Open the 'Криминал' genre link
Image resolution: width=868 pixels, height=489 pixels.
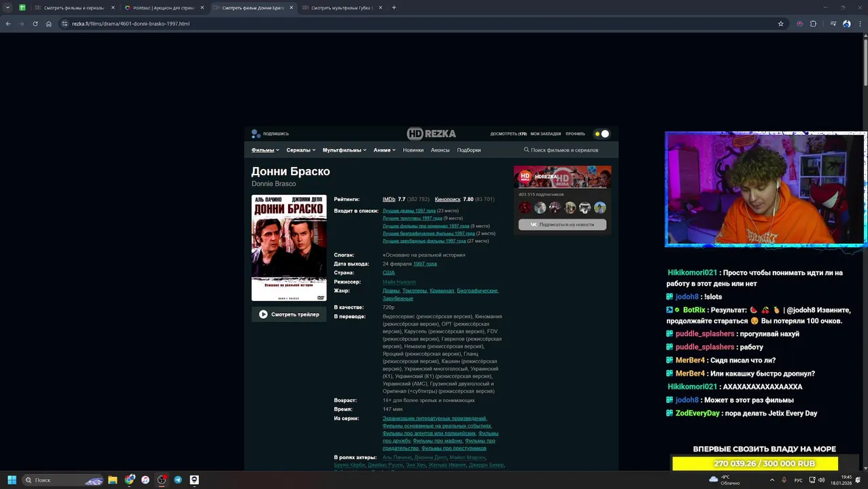[x=442, y=291]
